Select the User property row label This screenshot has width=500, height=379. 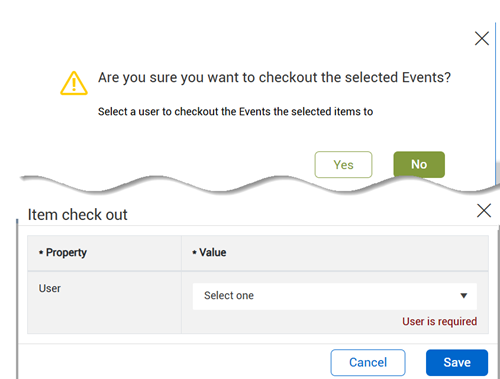coord(50,288)
